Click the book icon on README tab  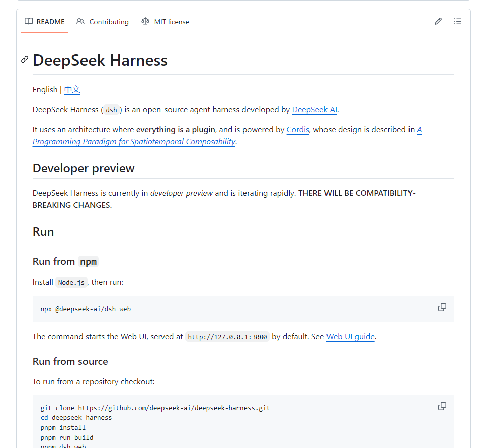click(29, 21)
